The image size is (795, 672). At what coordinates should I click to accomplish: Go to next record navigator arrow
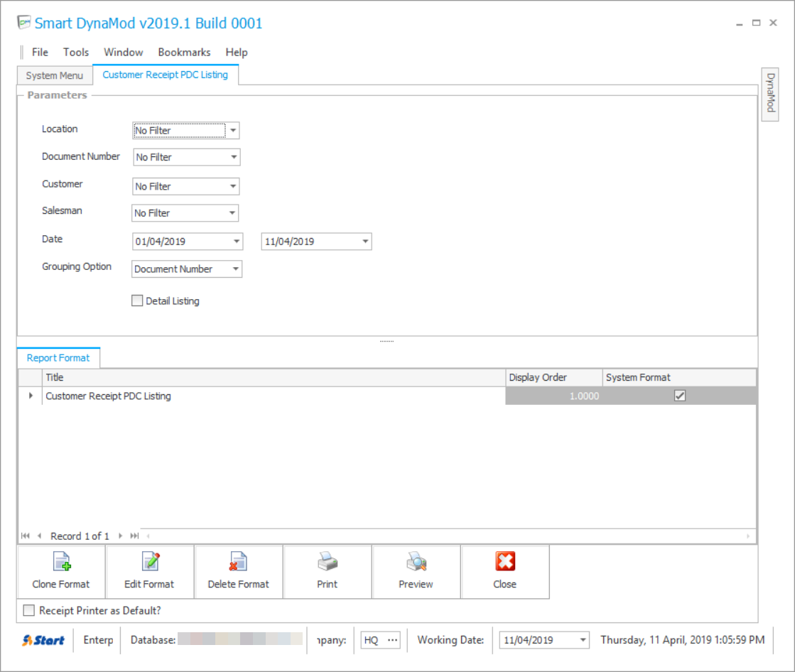pyautogui.click(x=120, y=536)
